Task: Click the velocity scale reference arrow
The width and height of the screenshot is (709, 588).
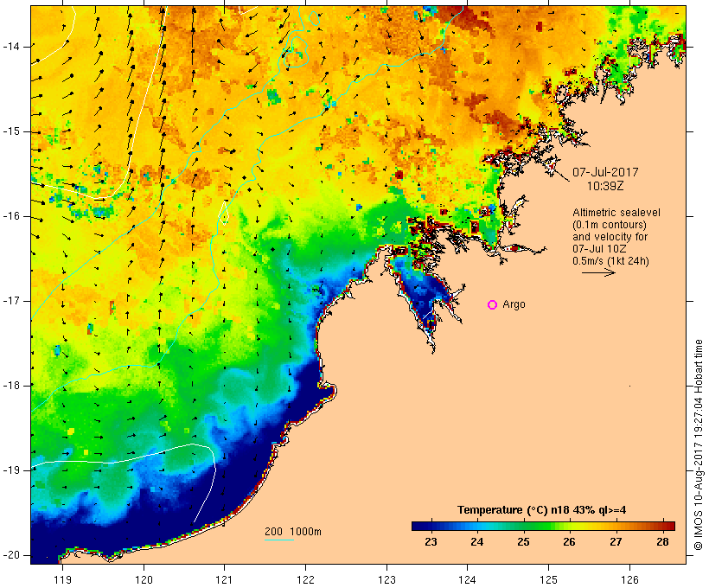Action: click(598, 272)
